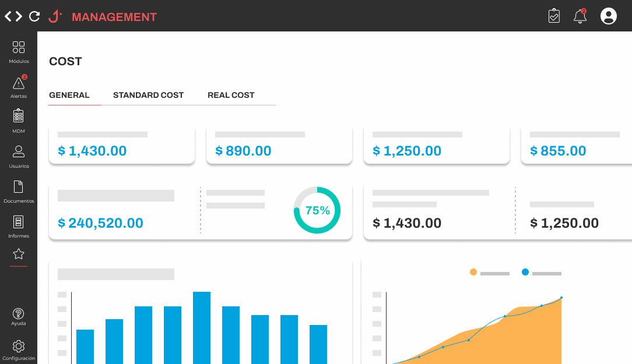Viewport: 632px width, 364px height.
Task: Open the Ayuda help icon
Action: [x=19, y=314]
